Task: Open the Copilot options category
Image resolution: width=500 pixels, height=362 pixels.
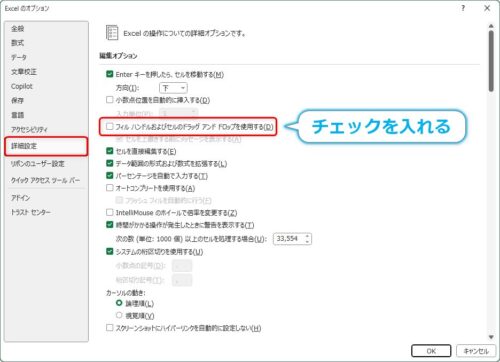Action: click(x=22, y=86)
